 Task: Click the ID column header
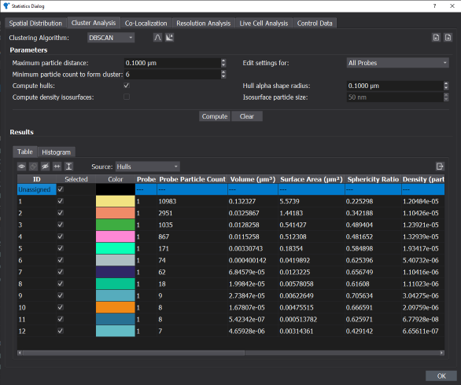[x=37, y=179]
